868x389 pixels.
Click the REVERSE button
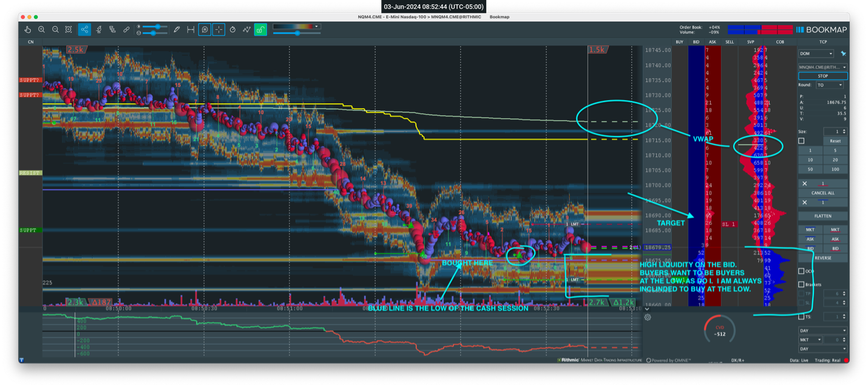click(x=822, y=258)
